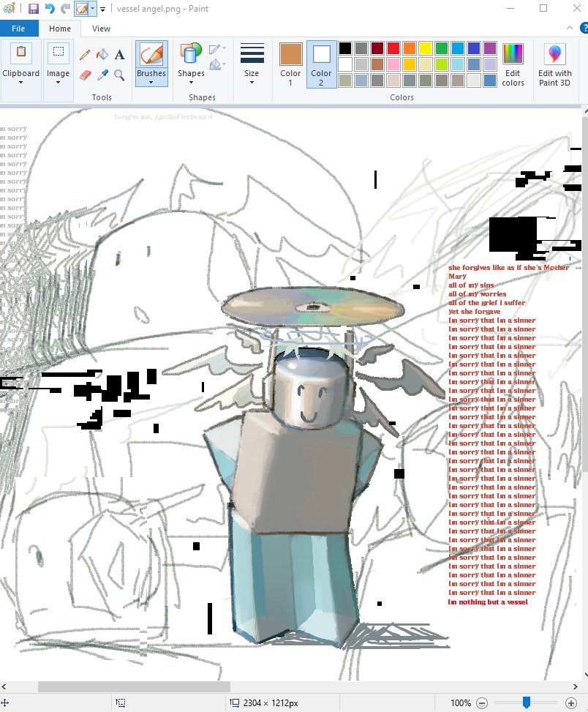Viewport: 588px width, 712px height.
Task: Select the Eraser tool
Action: (86, 75)
